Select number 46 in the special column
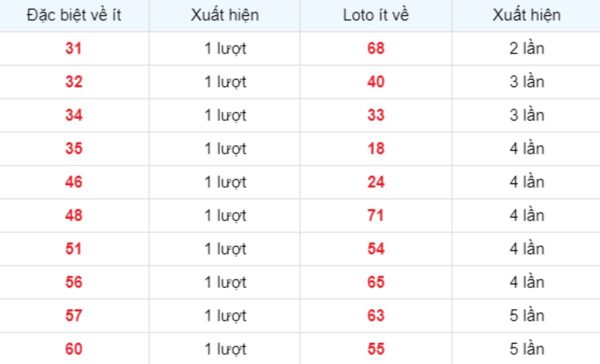Viewport: 600px width, 364px height. click(73, 182)
